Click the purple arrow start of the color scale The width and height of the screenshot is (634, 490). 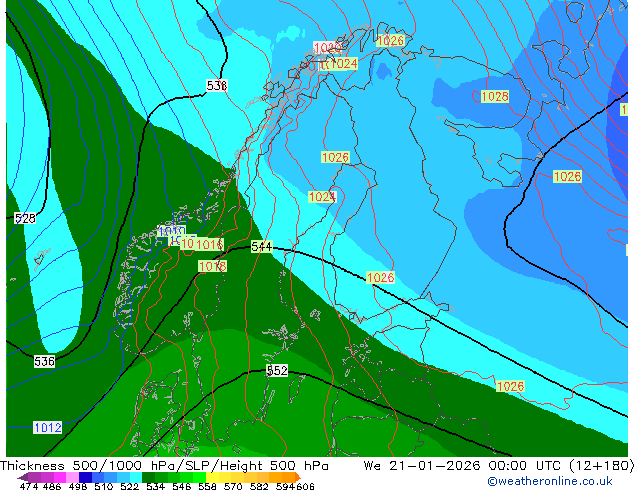point(22,477)
